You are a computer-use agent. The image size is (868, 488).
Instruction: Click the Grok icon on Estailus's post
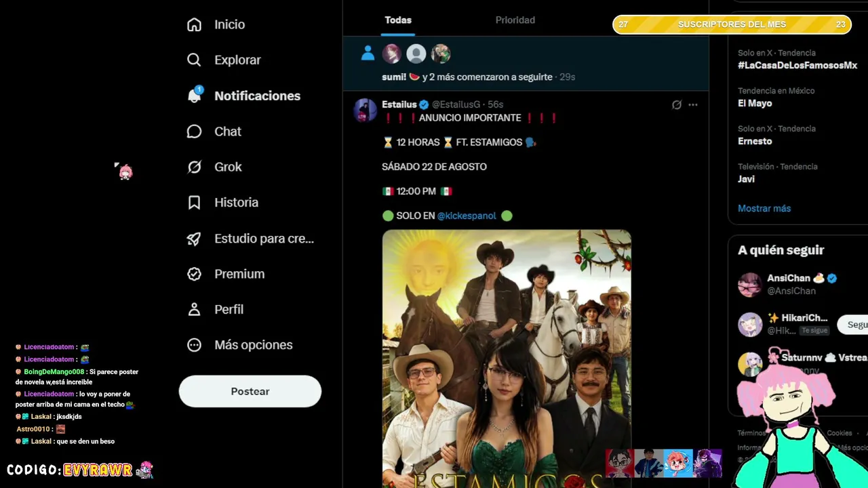pyautogui.click(x=677, y=105)
